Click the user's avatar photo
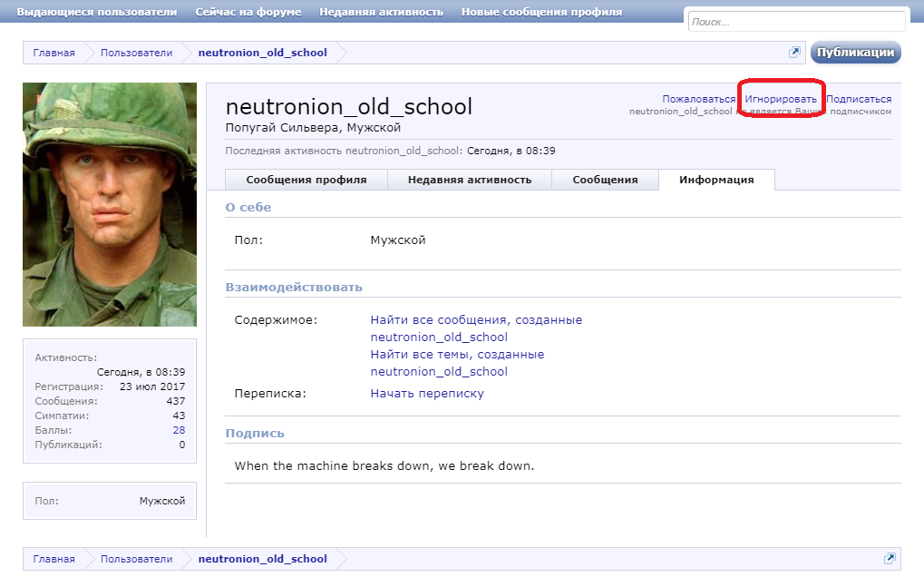 click(110, 204)
